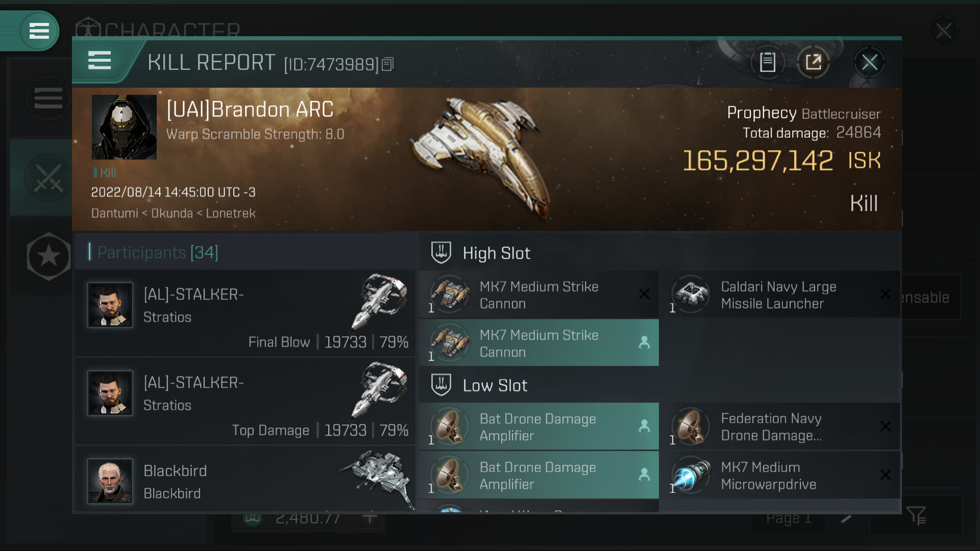Open the kill report hamburger menu
Screen dimensions: 980x551
(100, 60)
